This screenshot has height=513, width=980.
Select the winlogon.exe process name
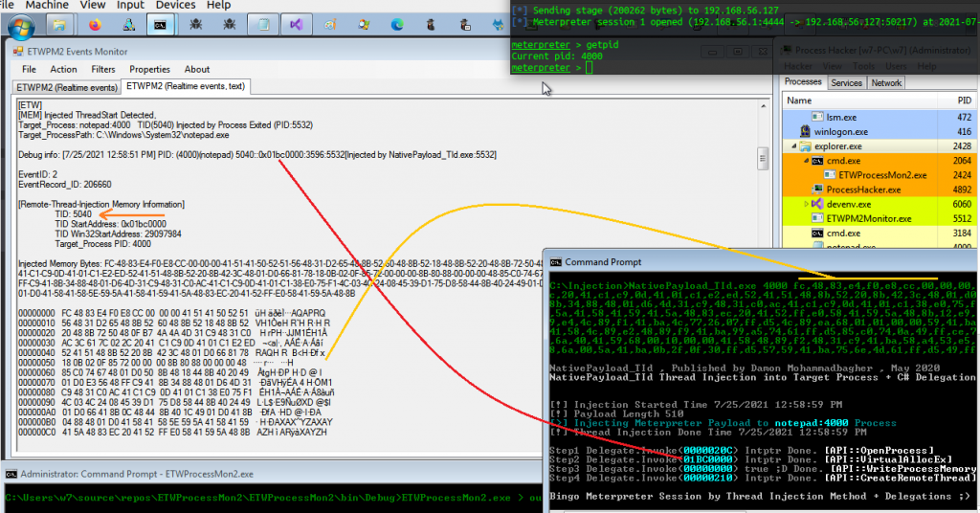(x=840, y=132)
